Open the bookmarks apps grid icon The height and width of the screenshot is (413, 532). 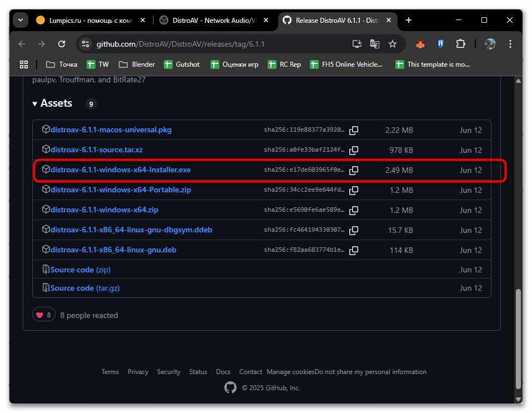coord(24,64)
